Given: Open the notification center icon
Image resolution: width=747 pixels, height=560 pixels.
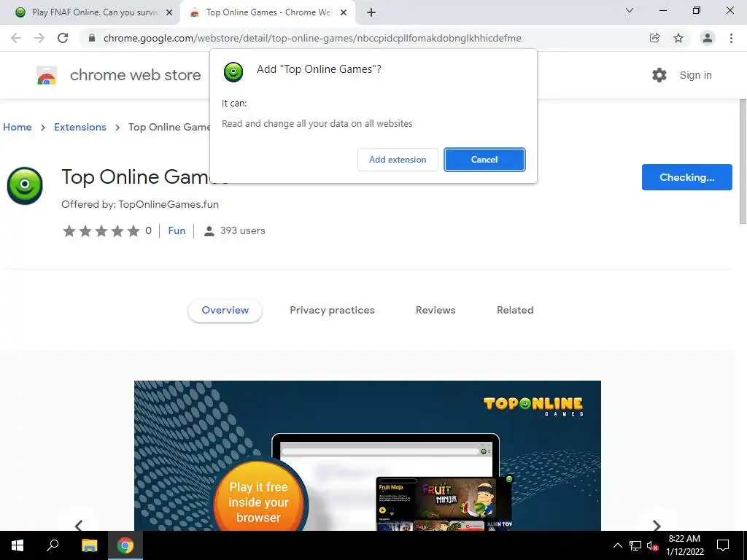Looking at the screenshot, I should click(723, 545).
